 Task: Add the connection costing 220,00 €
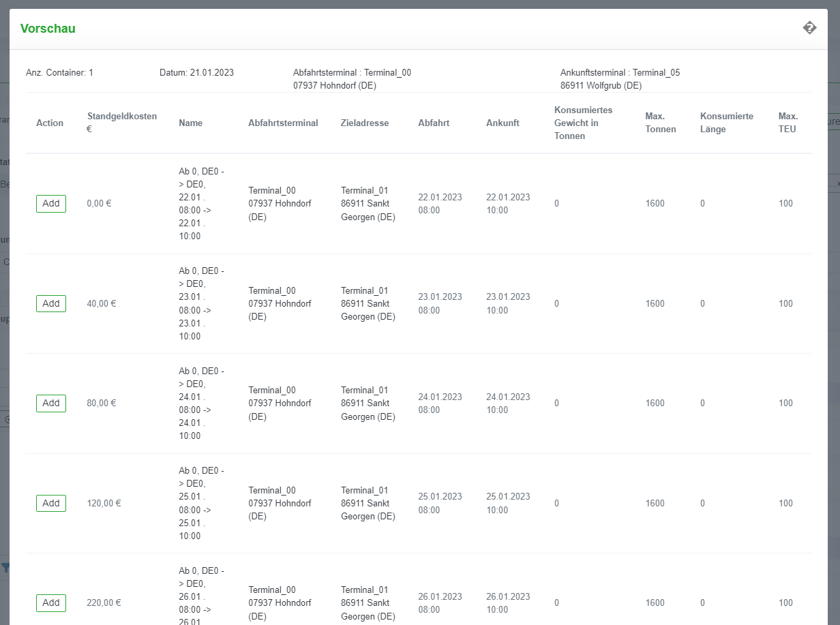click(51, 603)
